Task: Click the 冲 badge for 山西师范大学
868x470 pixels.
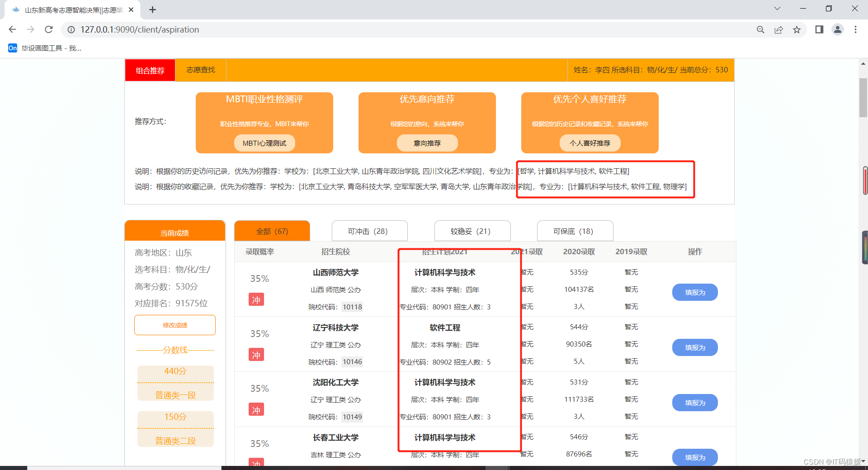Action: coord(256,299)
